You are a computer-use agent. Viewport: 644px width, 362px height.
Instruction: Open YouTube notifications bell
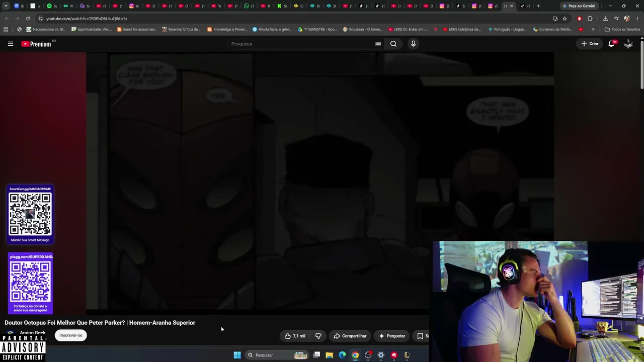tap(612, 44)
